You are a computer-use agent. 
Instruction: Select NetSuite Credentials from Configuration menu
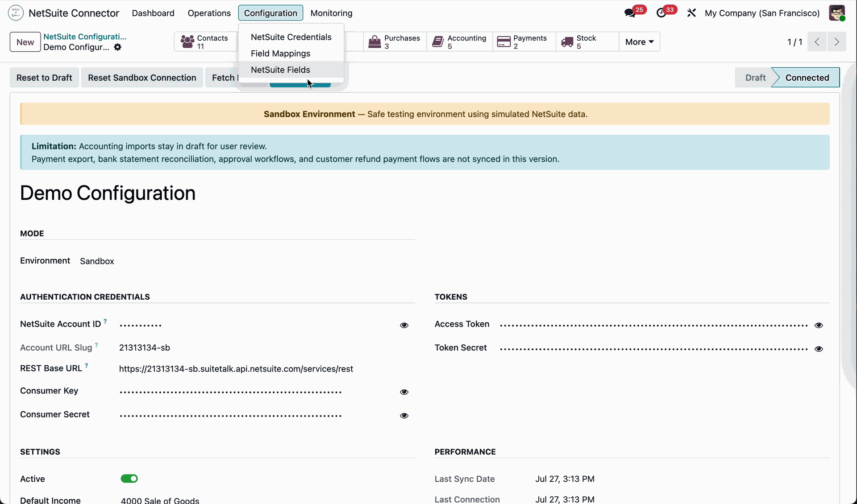click(291, 37)
